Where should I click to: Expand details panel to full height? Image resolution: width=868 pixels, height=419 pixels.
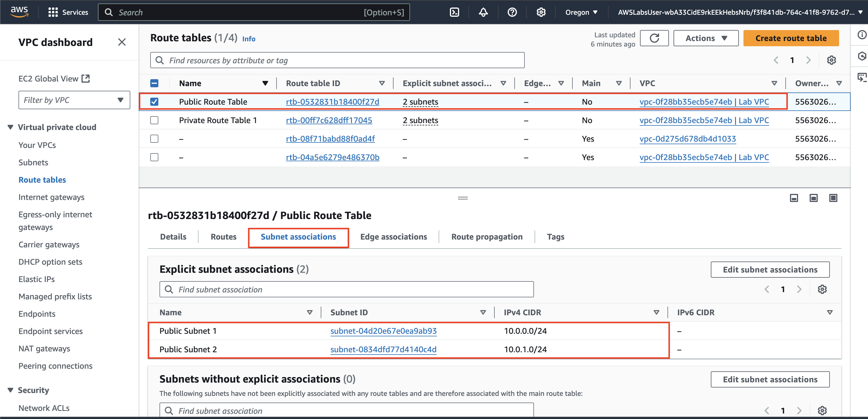coord(833,198)
